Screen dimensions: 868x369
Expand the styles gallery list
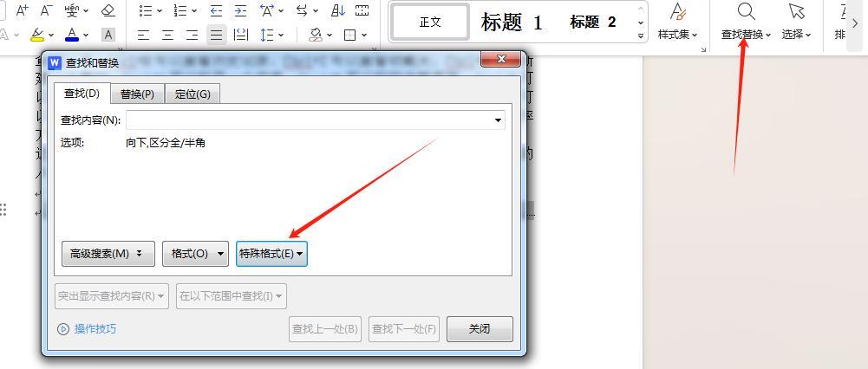click(x=641, y=36)
